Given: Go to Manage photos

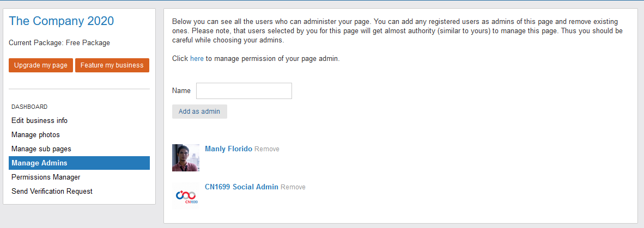Looking at the screenshot, I should [x=35, y=135].
